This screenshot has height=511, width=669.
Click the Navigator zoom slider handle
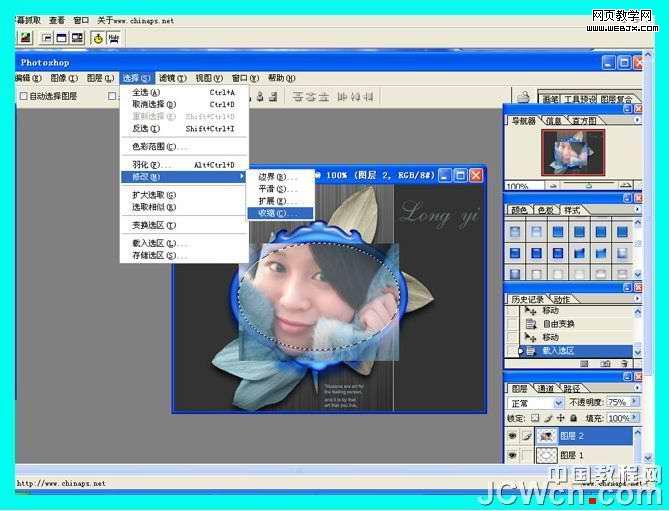point(588,186)
